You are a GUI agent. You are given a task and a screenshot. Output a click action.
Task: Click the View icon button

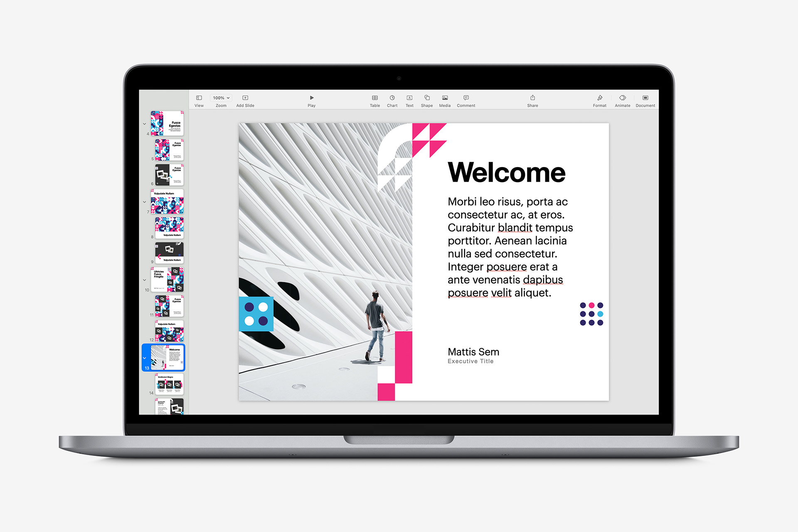pos(199,98)
